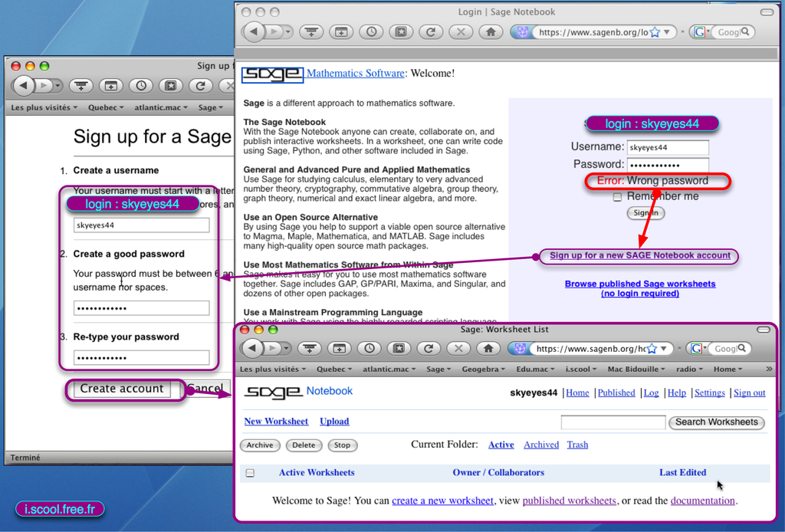Click Back arrow in Login Sage Notebook window
Screen dimensions: 785x532
point(254,32)
